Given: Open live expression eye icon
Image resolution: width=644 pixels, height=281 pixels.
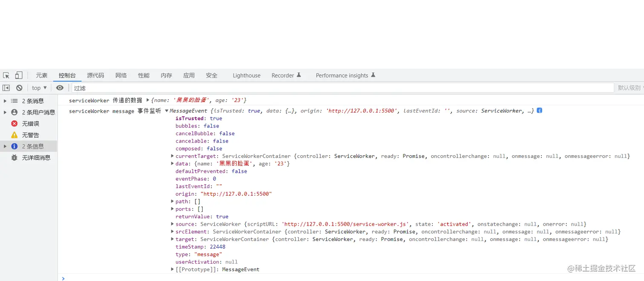Looking at the screenshot, I should 60,88.
